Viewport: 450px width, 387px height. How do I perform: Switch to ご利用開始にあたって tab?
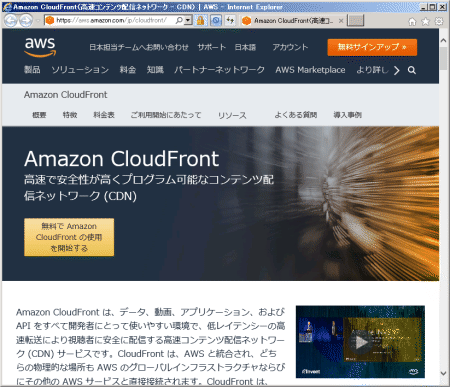(166, 115)
